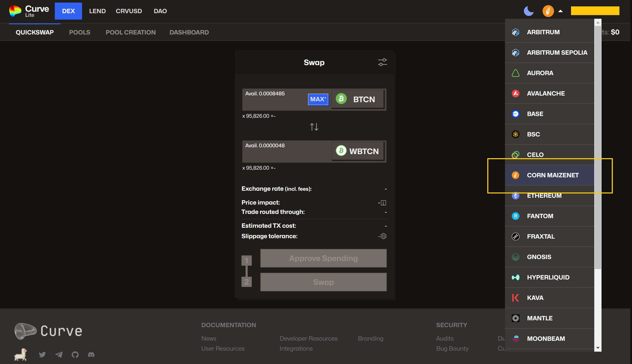Select FRAXTAL network
The image size is (632, 364).
pyautogui.click(x=549, y=236)
